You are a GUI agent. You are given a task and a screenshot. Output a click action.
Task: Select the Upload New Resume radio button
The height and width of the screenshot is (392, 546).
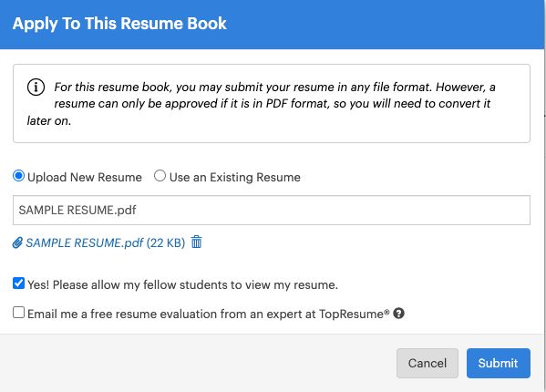pyautogui.click(x=19, y=176)
